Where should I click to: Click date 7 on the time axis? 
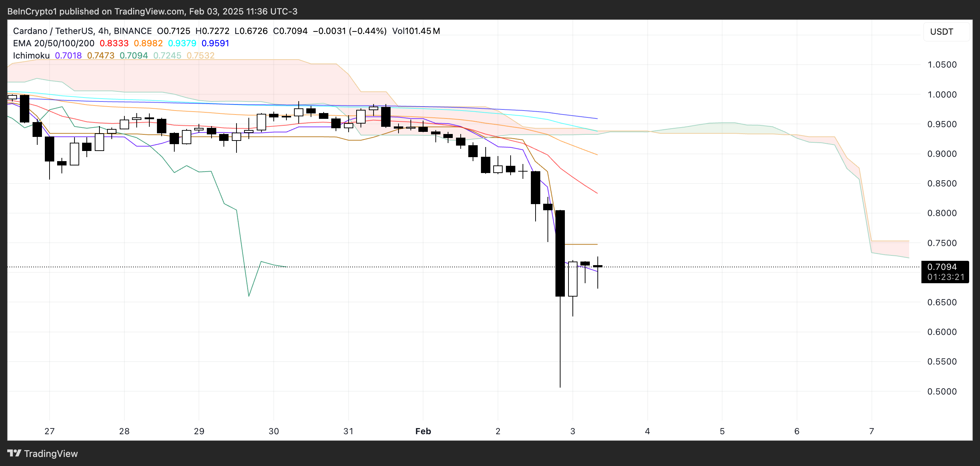871,431
